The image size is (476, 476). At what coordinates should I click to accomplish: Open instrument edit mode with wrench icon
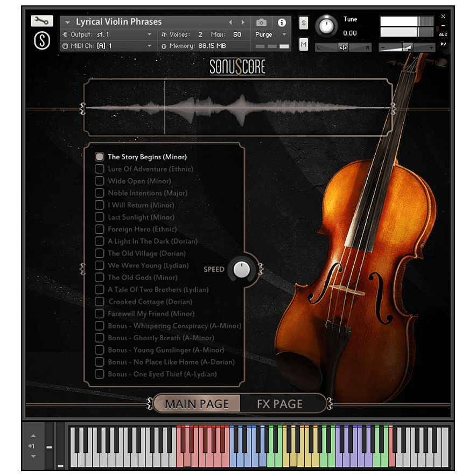click(x=42, y=21)
